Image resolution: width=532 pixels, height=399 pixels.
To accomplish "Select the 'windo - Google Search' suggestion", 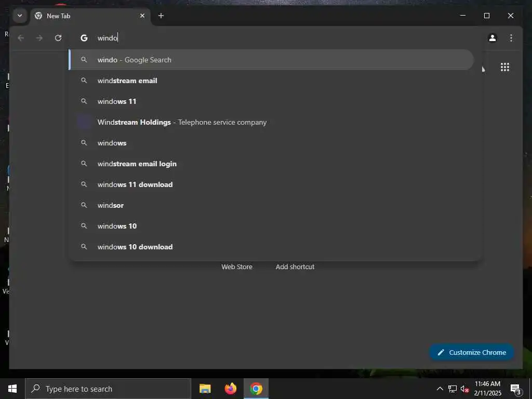I will tap(271, 60).
